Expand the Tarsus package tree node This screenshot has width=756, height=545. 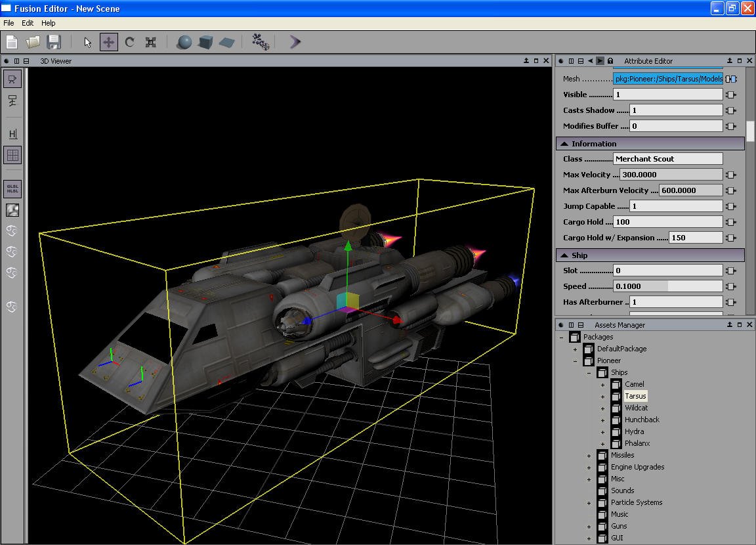602,397
